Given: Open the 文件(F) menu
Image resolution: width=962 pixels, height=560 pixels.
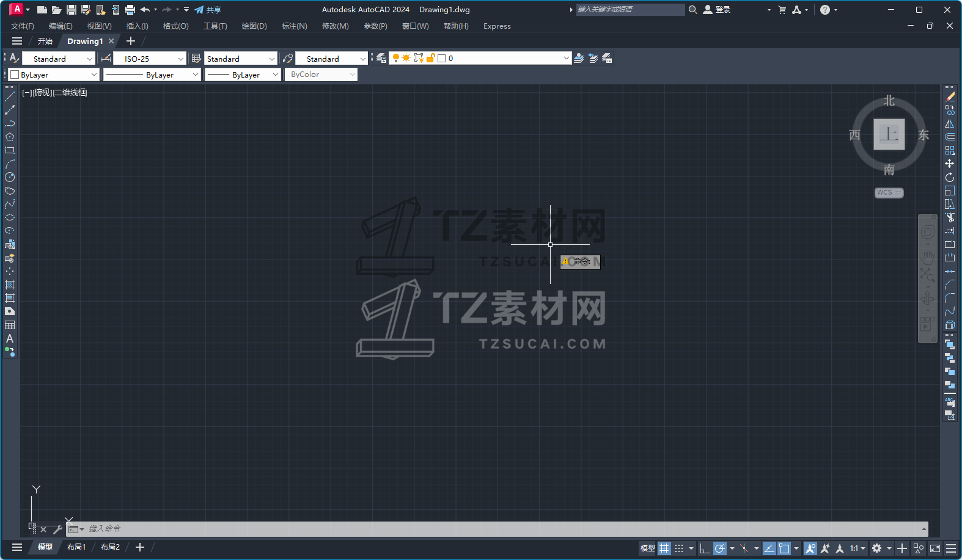Looking at the screenshot, I should (x=23, y=26).
